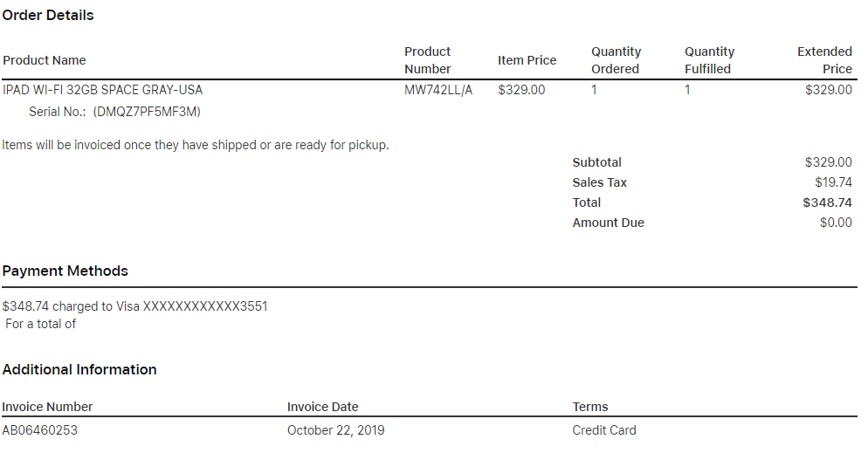Click the Credit Card terms value
The image size is (868, 453).
[604, 430]
